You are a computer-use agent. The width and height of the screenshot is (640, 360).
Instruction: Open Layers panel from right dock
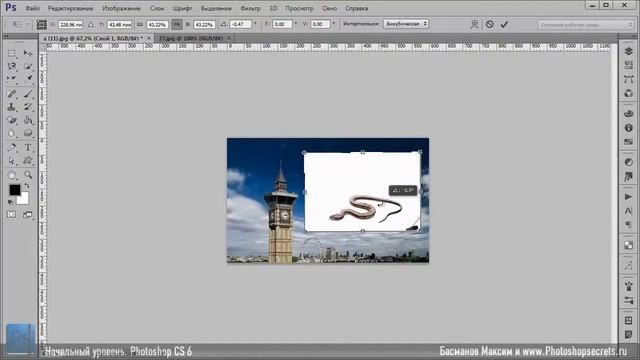629,51
